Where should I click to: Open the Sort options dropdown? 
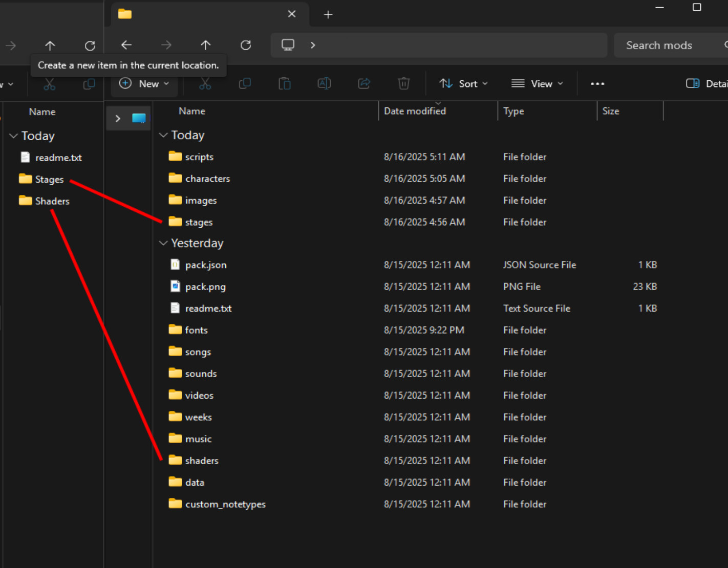[x=463, y=83]
